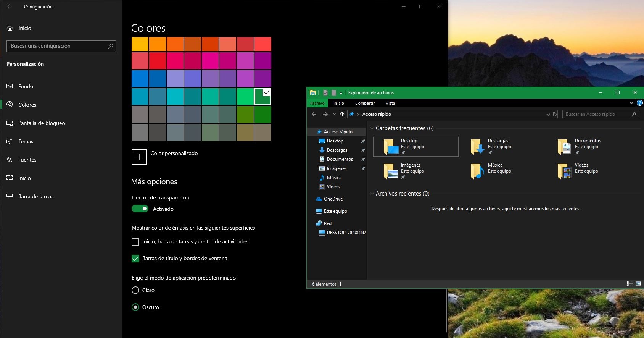Click the back arrow in Configuración
This screenshot has width=644, height=338.
coord(10,6)
